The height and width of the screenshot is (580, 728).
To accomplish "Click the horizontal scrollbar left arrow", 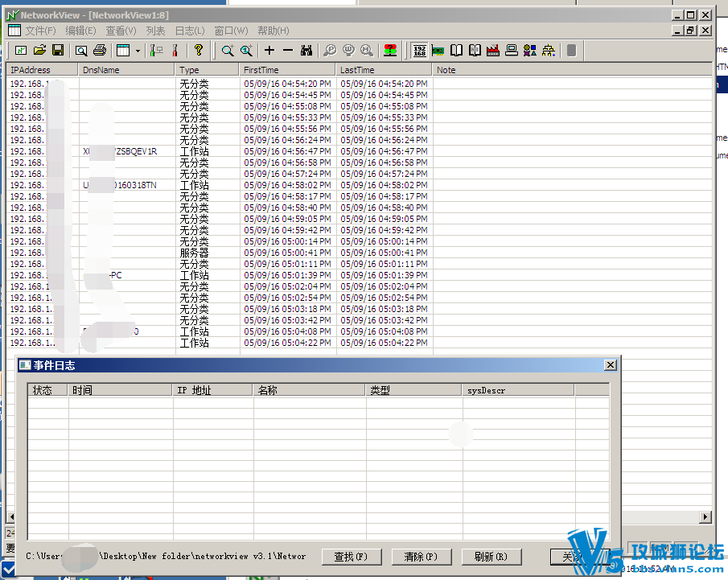I will [11, 516].
